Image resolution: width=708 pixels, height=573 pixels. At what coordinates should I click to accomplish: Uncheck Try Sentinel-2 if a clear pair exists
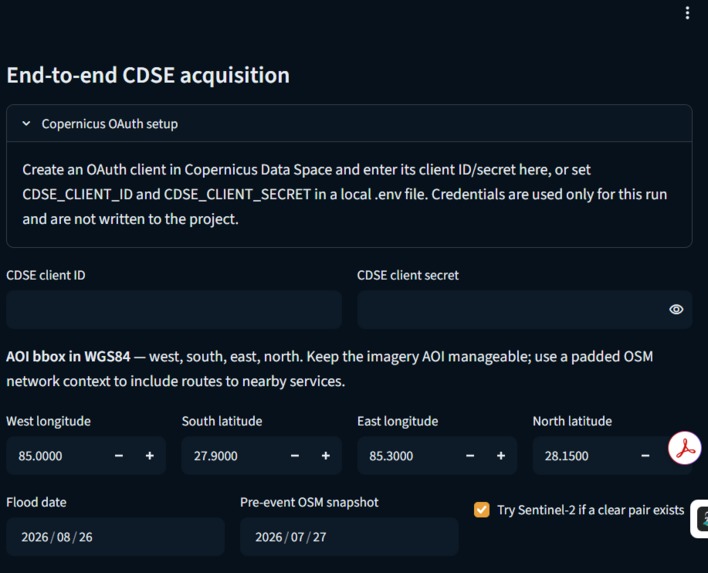[482, 510]
